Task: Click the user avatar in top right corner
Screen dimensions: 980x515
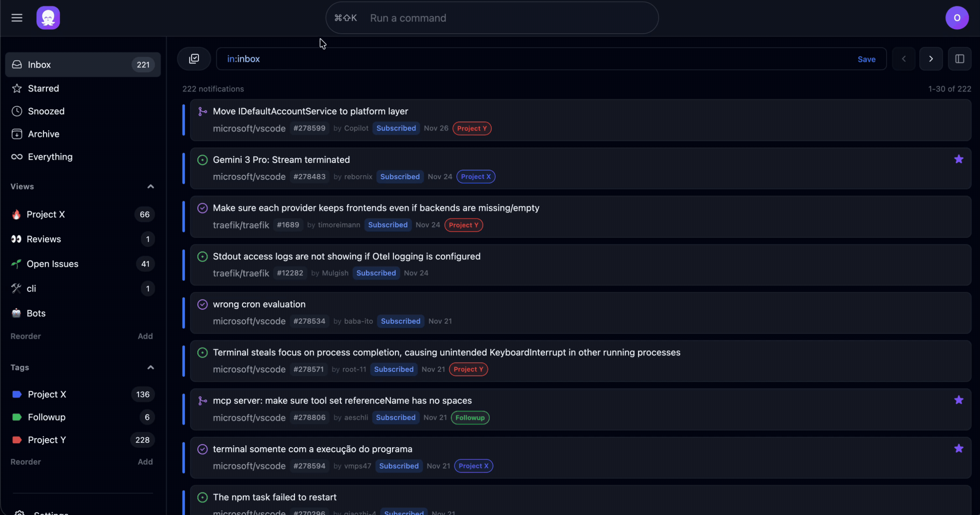Action: [957, 18]
